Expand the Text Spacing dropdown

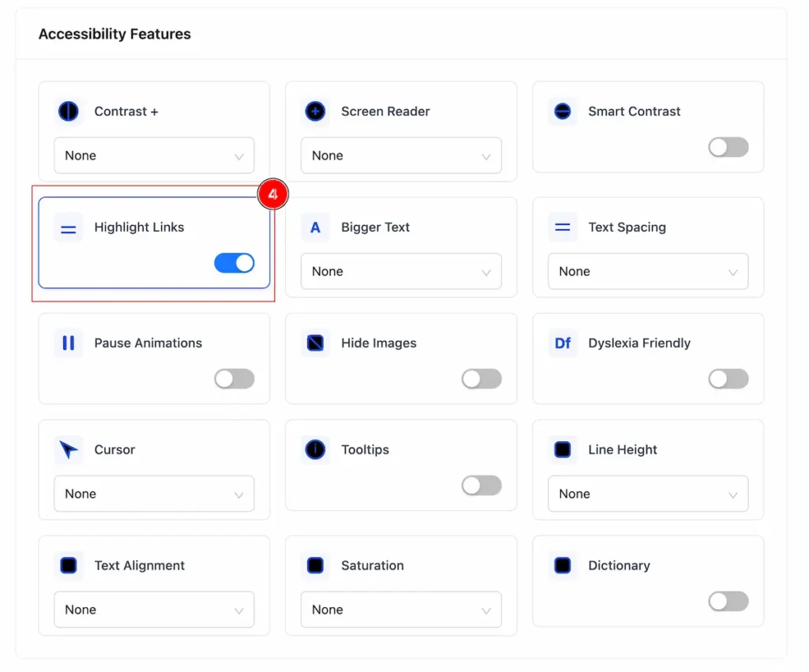tap(648, 272)
